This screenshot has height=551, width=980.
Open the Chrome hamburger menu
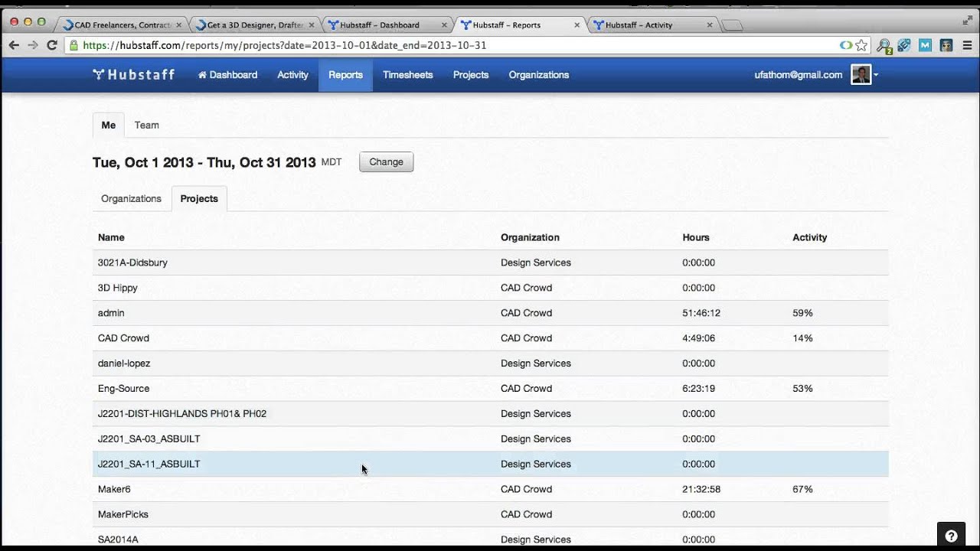[x=968, y=45]
